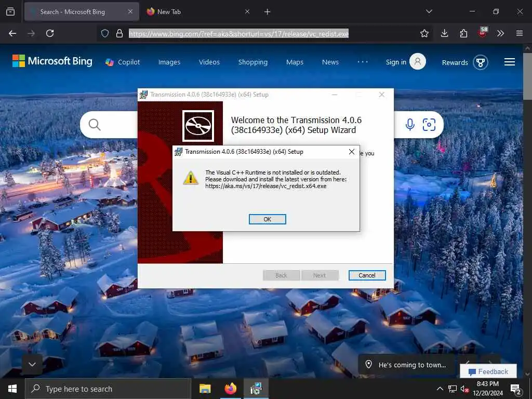Click the Firefox back arrow
Viewport: 532px width, 399px height.
[x=12, y=33]
